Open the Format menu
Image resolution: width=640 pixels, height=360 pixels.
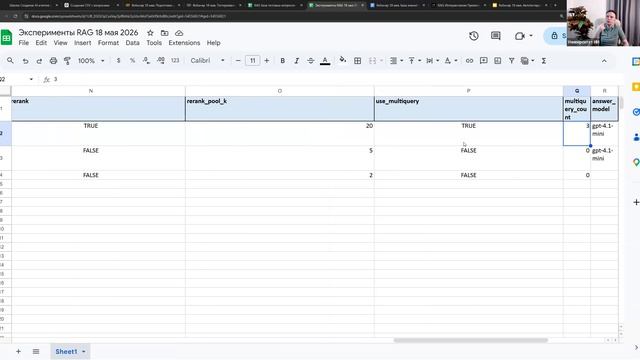pyautogui.click(x=108, y=43)
